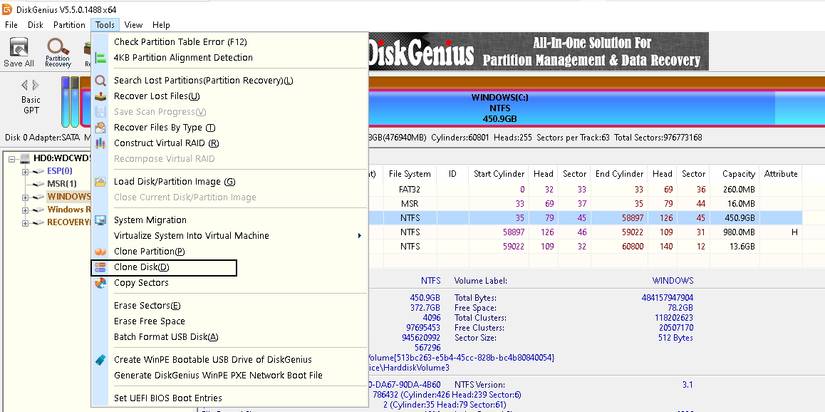Viewport: 825px width, 412px height.
Task: Click the Load Disk/Partition Image folder icon
Action: click(x=100, y=182)
